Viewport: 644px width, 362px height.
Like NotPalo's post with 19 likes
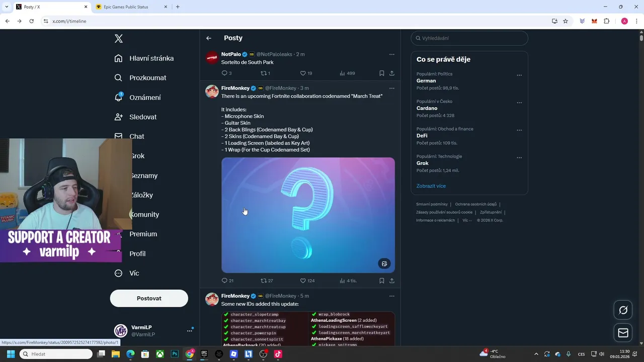pos(303,73)
